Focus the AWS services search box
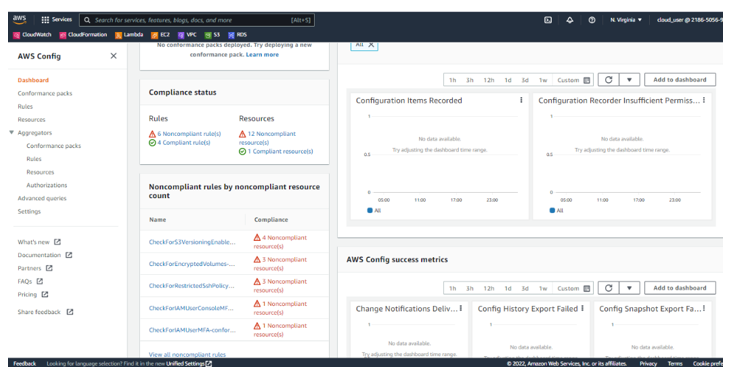The image size is (737, 374). 197,20
